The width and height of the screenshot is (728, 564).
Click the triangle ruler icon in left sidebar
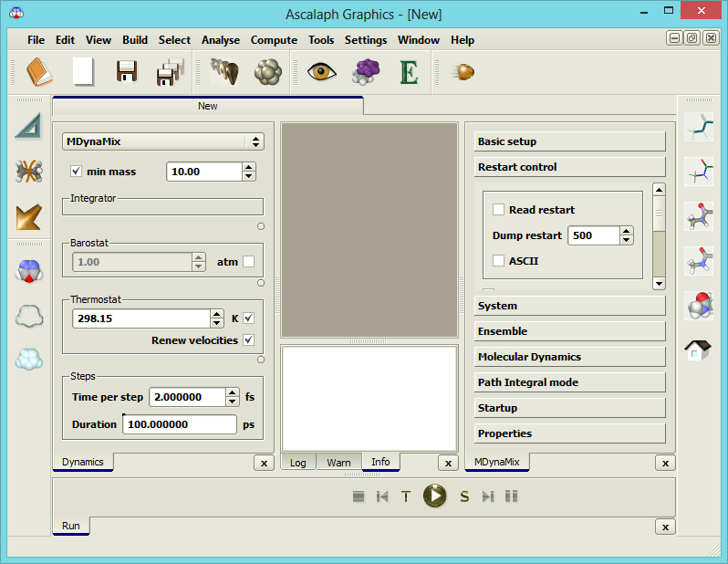coord(28,126)
